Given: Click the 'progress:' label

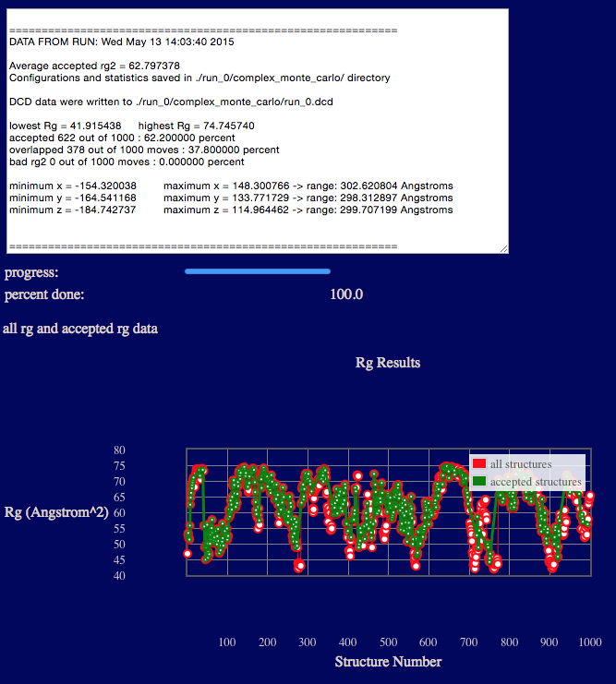Looking at the screenshot, I should point(31,272).
